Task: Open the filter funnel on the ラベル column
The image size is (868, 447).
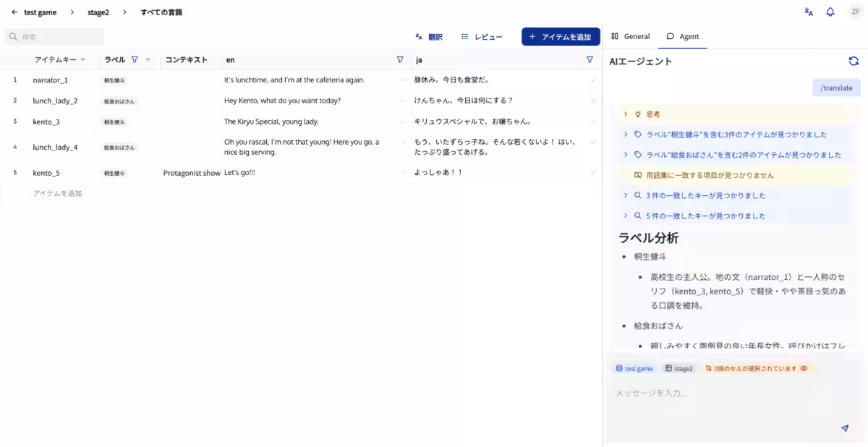Action: click(x=135, y=59)
